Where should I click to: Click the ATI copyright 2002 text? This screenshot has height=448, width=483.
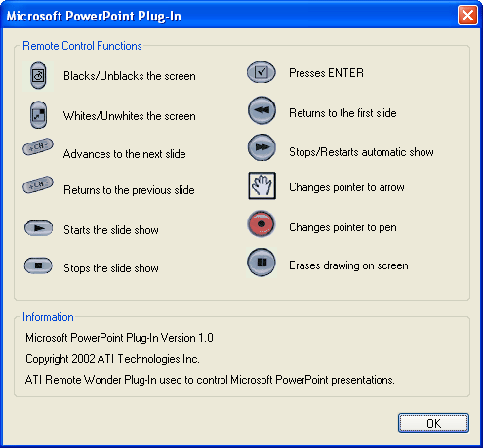112,359
